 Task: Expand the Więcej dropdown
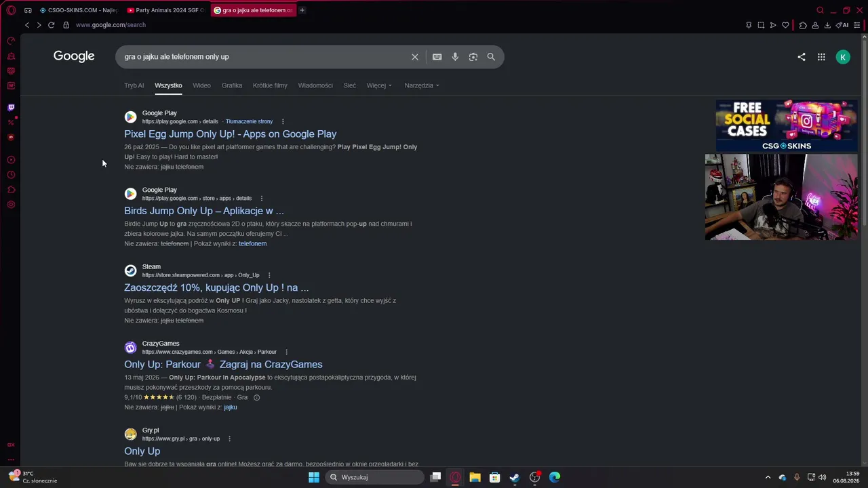[379, 85]
